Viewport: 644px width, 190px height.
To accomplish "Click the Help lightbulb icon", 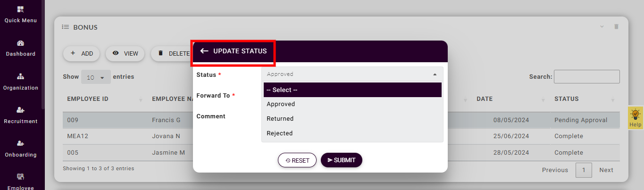I will coord(635,115).
